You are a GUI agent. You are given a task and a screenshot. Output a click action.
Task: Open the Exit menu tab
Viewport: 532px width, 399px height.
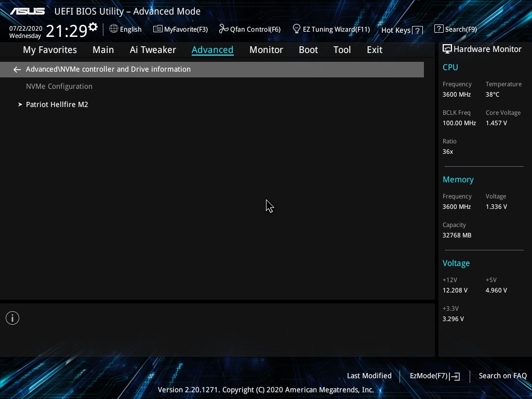click(374, 50)
